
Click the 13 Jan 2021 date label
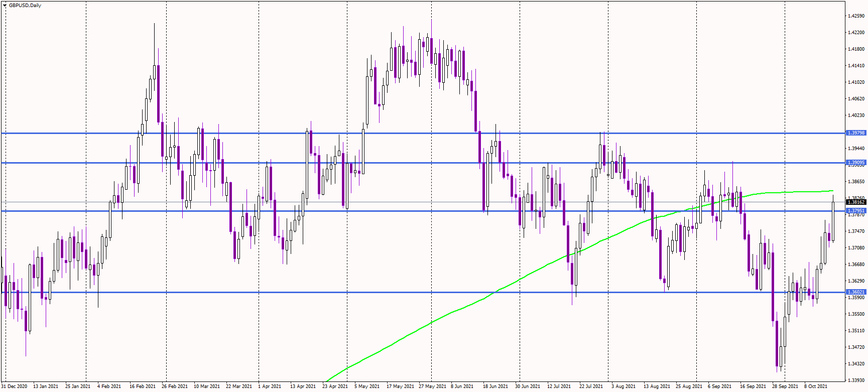pos(46,386)
